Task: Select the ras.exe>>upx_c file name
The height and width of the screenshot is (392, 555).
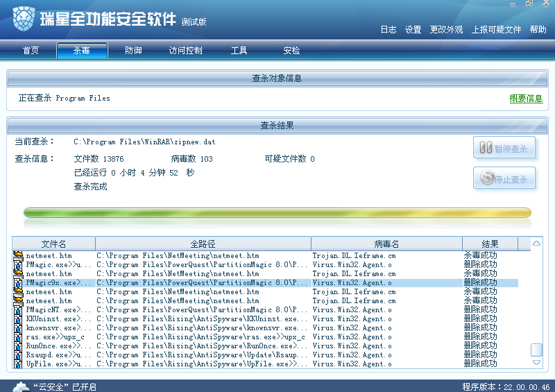Action: point(55,336)
